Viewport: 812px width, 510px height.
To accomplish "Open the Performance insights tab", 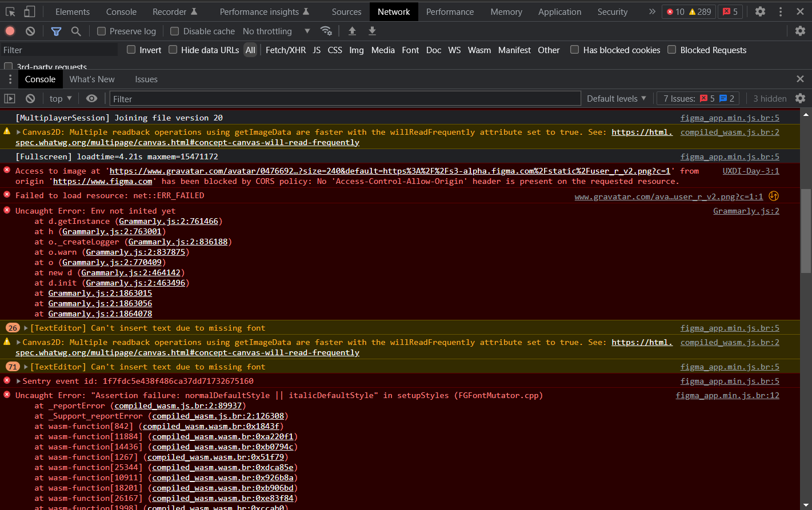I will tap(264, 11).
